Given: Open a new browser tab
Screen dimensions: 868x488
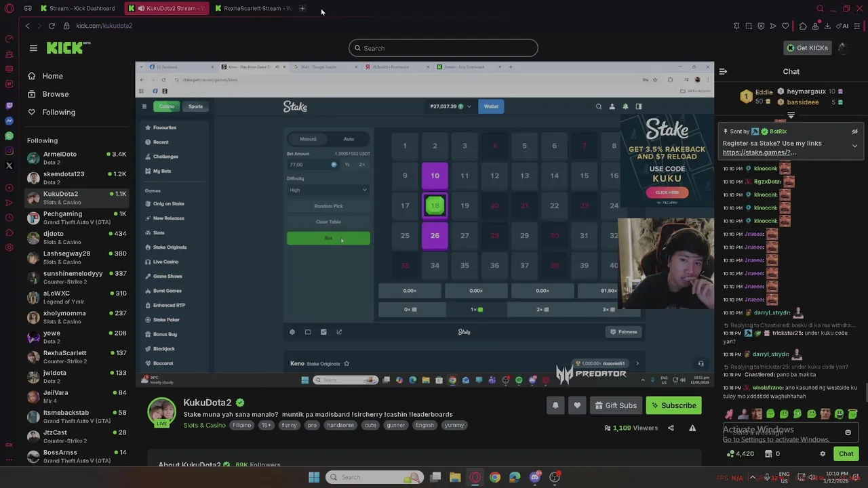Looking at the screenshot, I should 302,8.
